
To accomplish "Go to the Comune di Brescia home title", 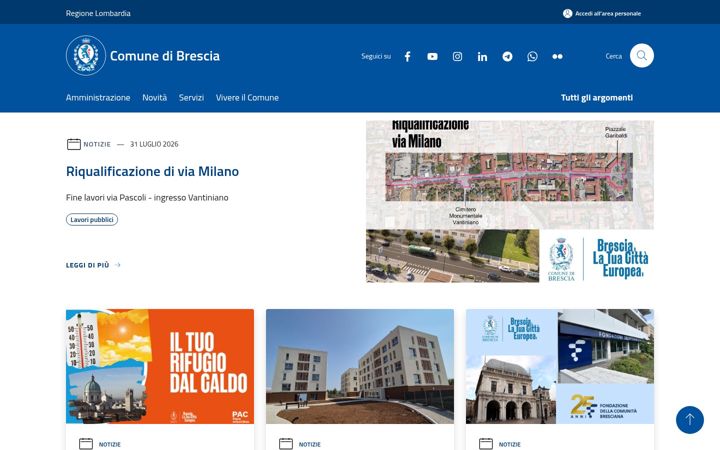I will pos(164,56).
